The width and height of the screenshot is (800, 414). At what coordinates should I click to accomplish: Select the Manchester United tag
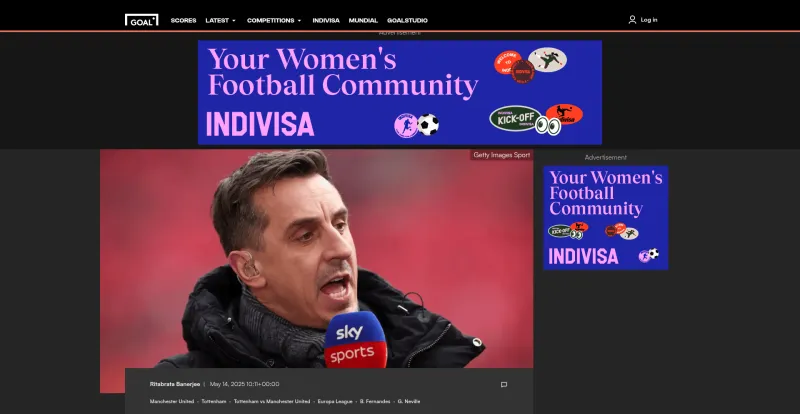pyautogui.click(x=172, y=401)
